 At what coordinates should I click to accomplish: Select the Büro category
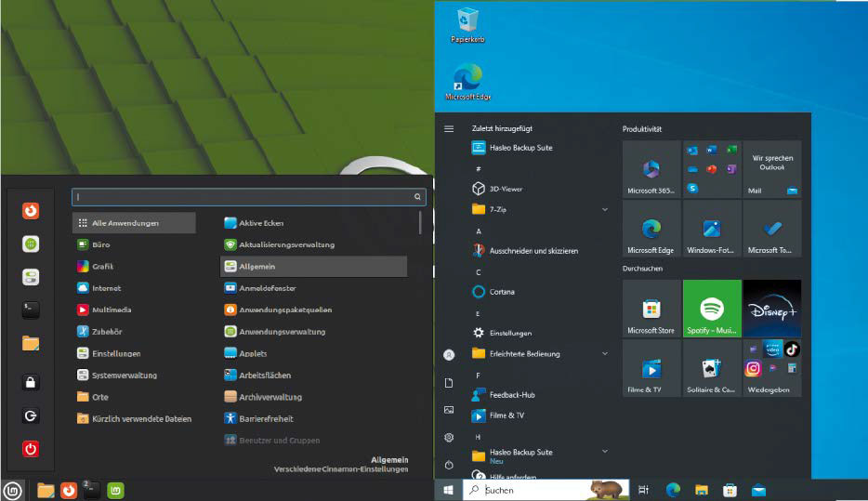(x=134, y=244)
